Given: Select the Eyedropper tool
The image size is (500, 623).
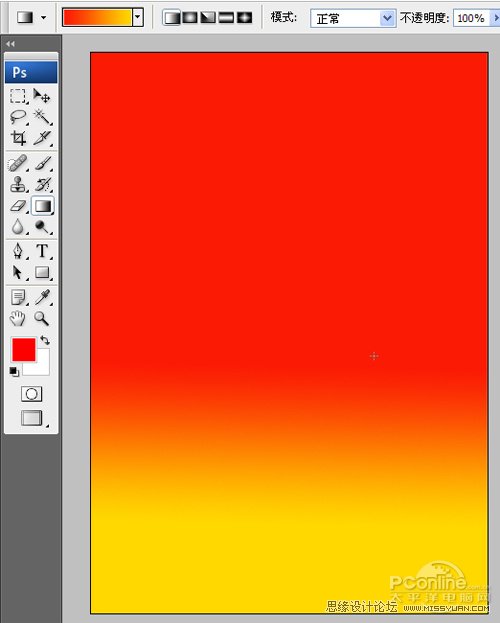Looking at the screenshot, I should point(42,297).
